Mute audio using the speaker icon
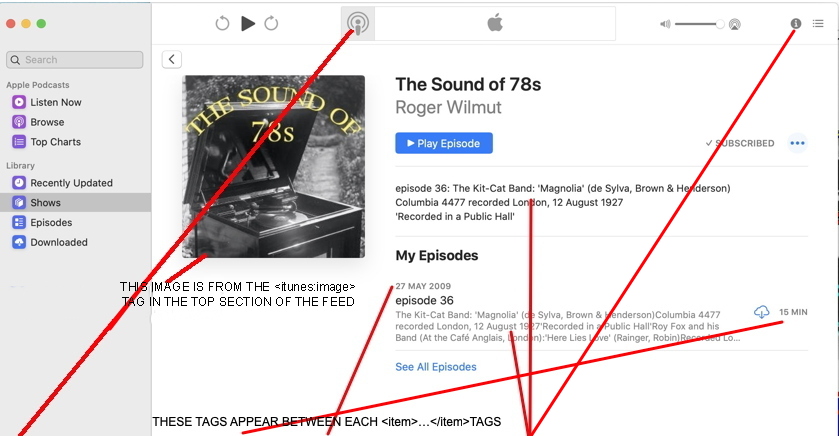 tap(665, 24)
